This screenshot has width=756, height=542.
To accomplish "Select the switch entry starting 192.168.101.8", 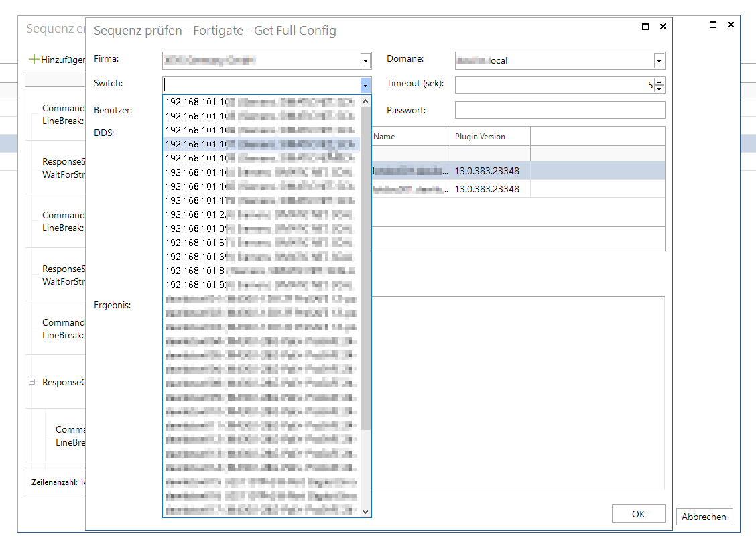I will coord(261,271).
